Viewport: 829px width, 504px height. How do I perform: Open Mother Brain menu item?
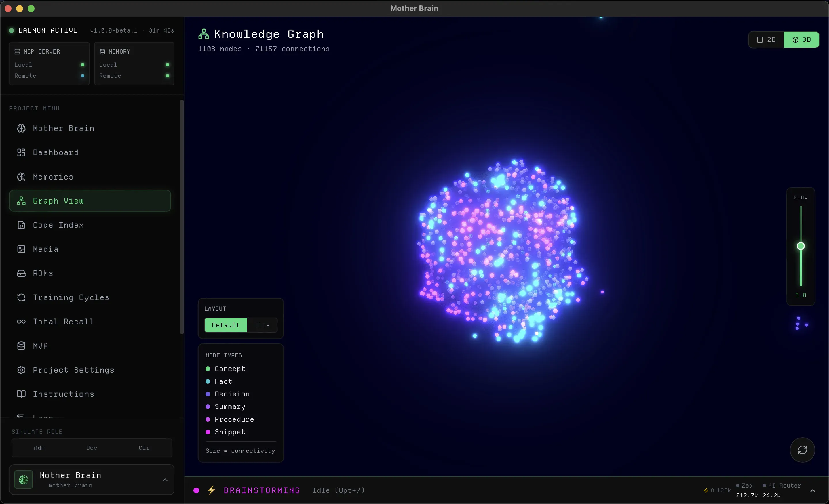[90, 128]
